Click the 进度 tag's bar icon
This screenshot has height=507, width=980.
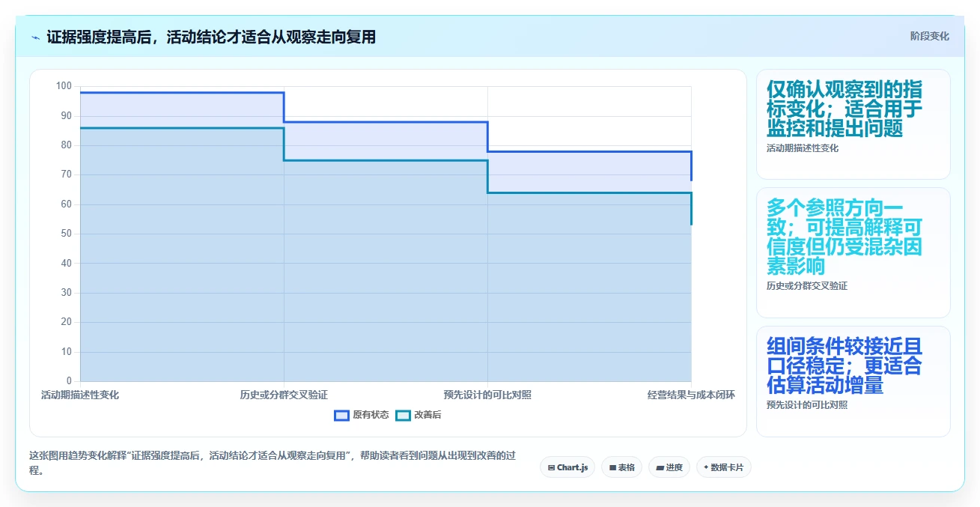click(x=660, y=467)
